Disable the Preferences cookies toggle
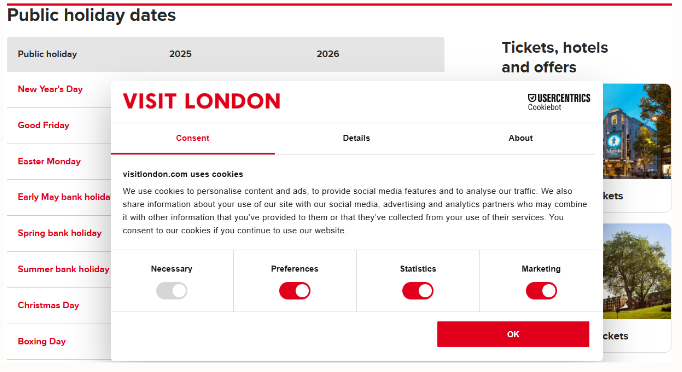 point(295,291)
